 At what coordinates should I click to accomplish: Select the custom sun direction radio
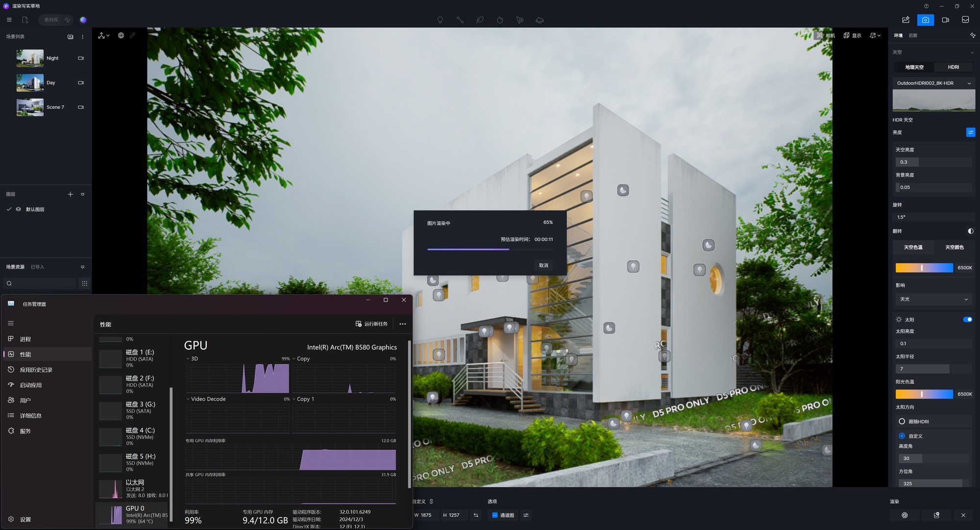coord(902,436)
